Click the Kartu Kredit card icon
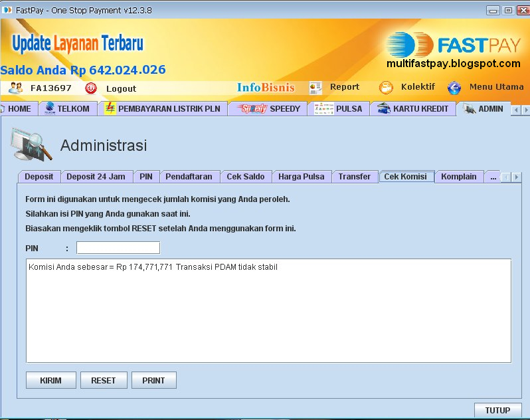The width and height of the screenshot is (530, 420). pos(384,108)
